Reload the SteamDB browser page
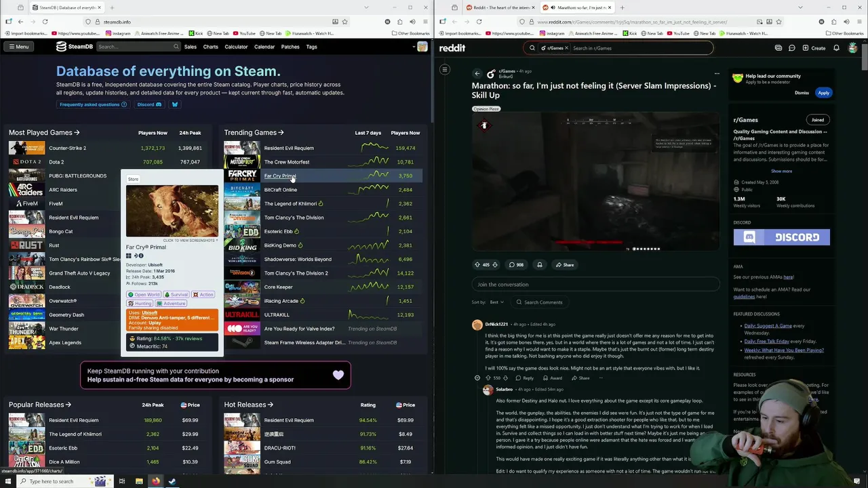 click(x=45, y=22)
